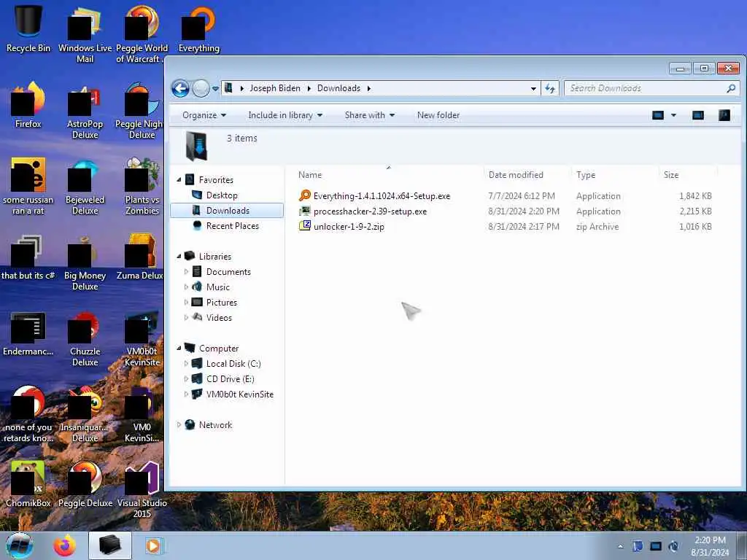Open the Share with menu
Viewport: 747px width, 560px height.
click(x=369, y=115)
